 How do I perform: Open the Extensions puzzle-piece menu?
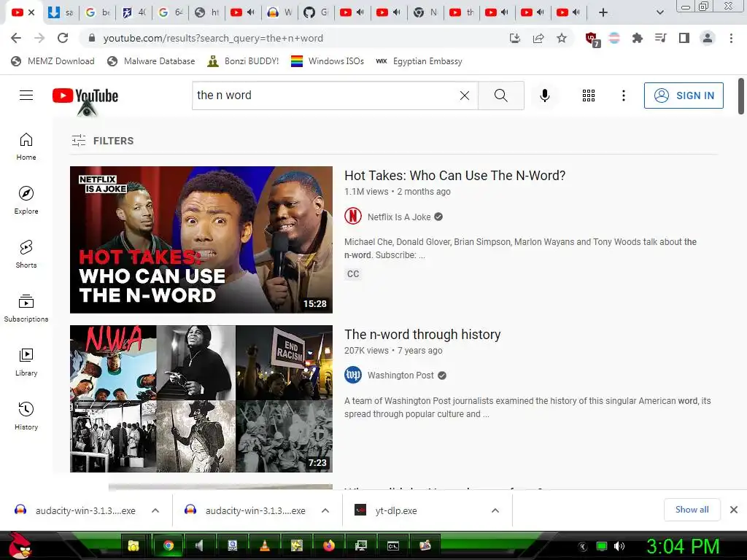click(637, 38)
